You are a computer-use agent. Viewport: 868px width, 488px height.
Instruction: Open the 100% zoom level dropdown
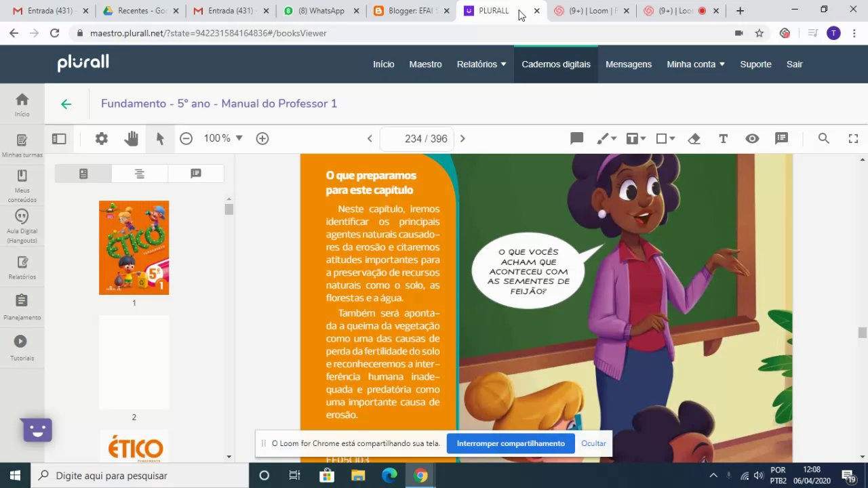point(223,138)
